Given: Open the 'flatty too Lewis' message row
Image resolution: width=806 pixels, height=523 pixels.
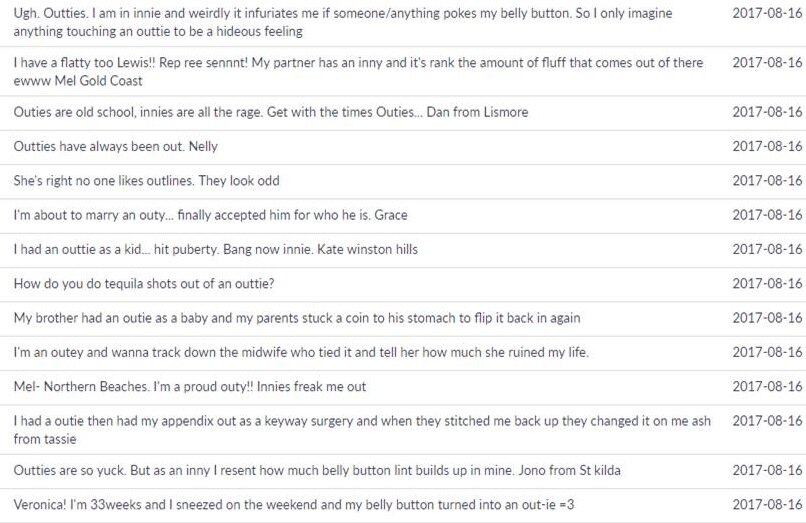Looking at the screenshot, I should pos(403,71).
